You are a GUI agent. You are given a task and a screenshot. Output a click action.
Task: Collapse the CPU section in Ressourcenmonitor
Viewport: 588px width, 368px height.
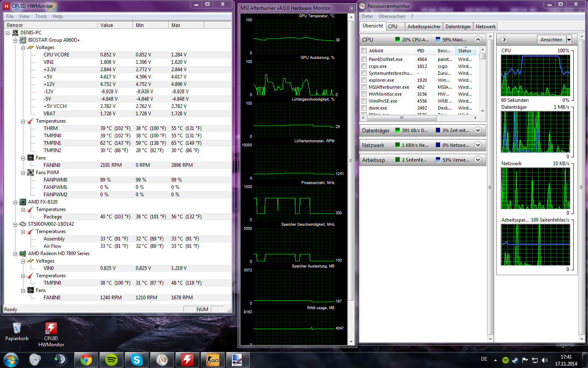478,40
